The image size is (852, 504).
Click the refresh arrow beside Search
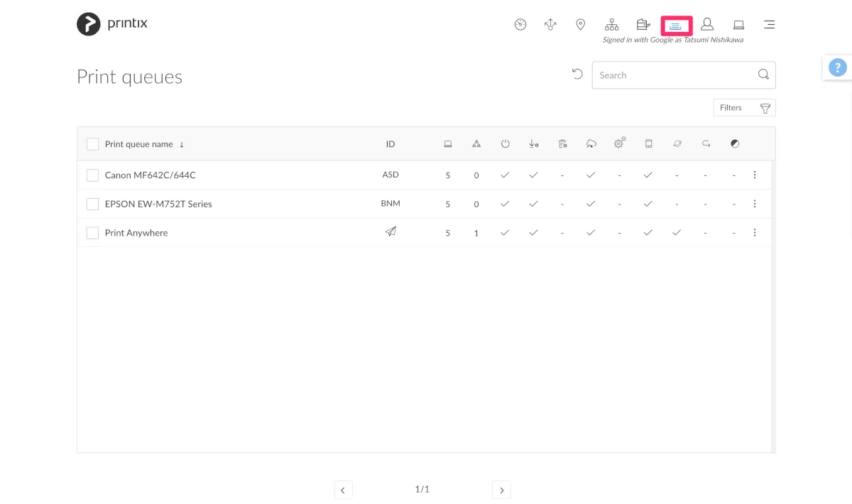[577, 75]
